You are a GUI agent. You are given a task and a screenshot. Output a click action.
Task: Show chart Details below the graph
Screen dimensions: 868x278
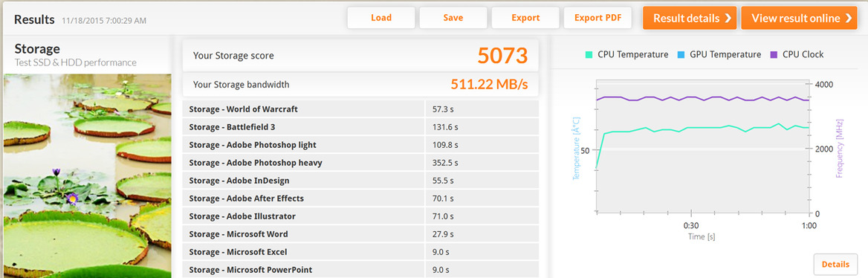[835, 264]
